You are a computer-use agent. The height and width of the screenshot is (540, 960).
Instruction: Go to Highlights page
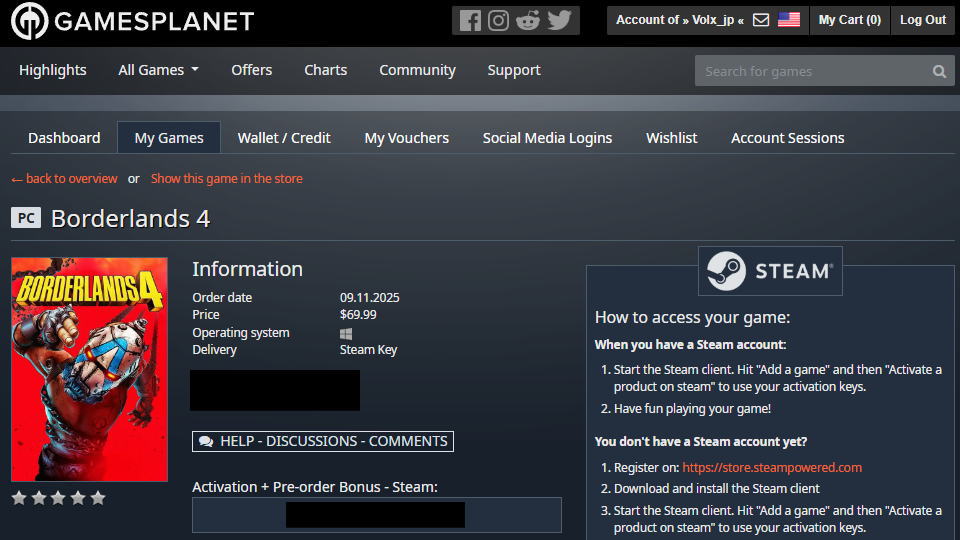(x=53, y=70)
